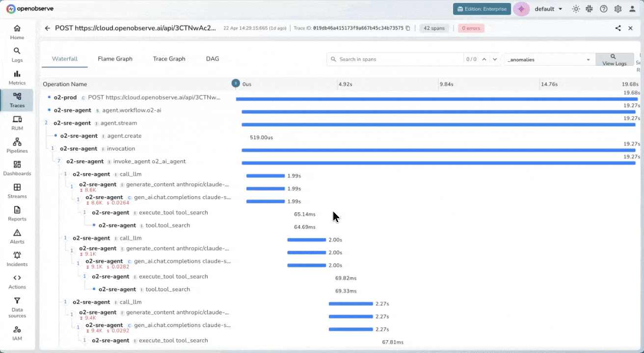Switch to the Waterfall tab
This screenshot has height=353, width=644.
[65, 59]
